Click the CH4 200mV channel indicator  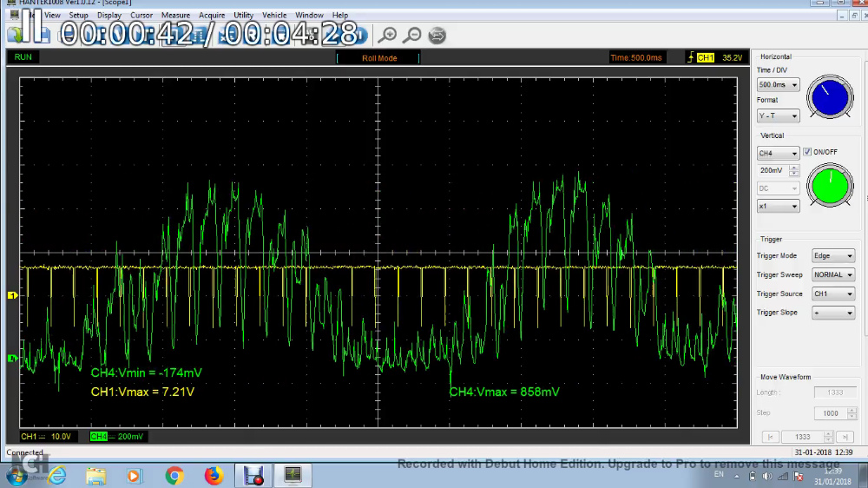(117, 436)
